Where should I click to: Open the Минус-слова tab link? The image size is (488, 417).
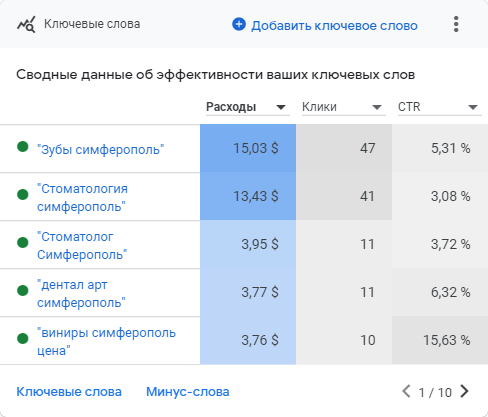point(188,392)
